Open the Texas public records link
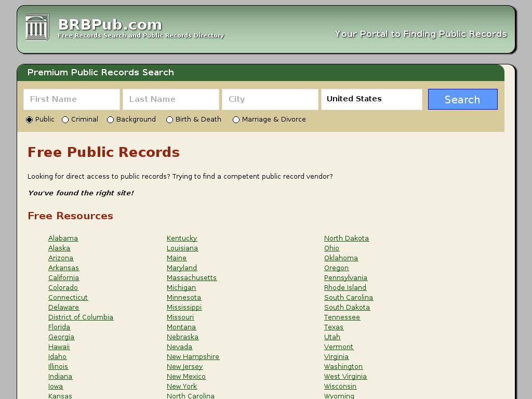 [334, 327]
